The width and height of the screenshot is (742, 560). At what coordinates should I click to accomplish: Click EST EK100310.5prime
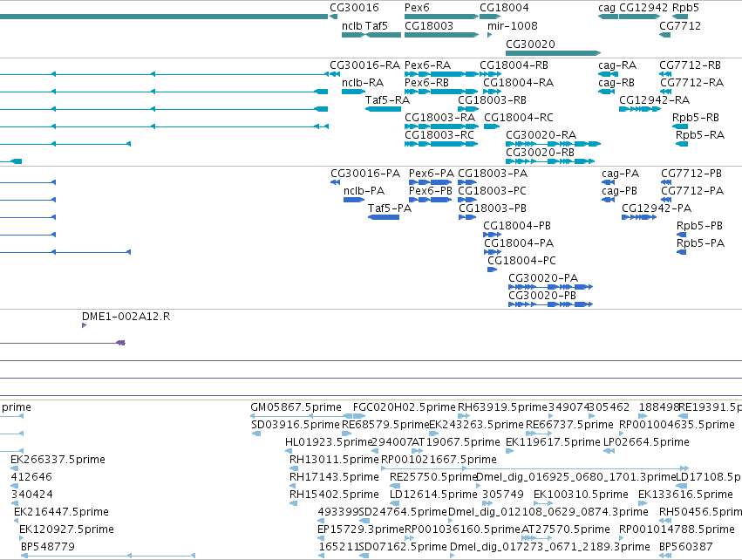[543, 503]
